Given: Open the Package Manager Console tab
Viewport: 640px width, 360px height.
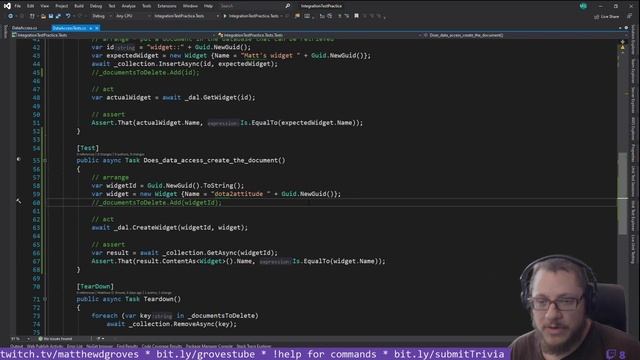Looking at the screenshot, I should 209,346.
